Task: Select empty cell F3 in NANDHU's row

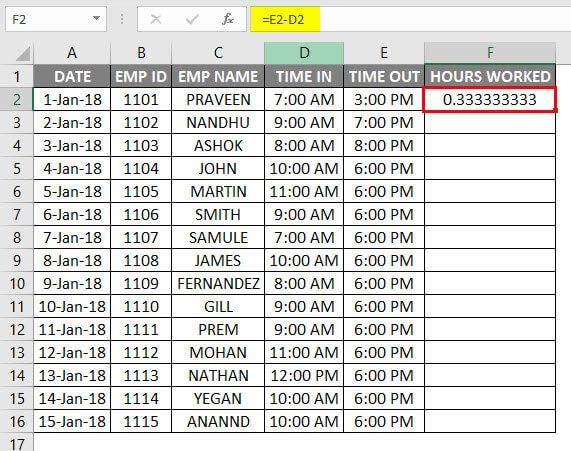Action: [490, 122]
